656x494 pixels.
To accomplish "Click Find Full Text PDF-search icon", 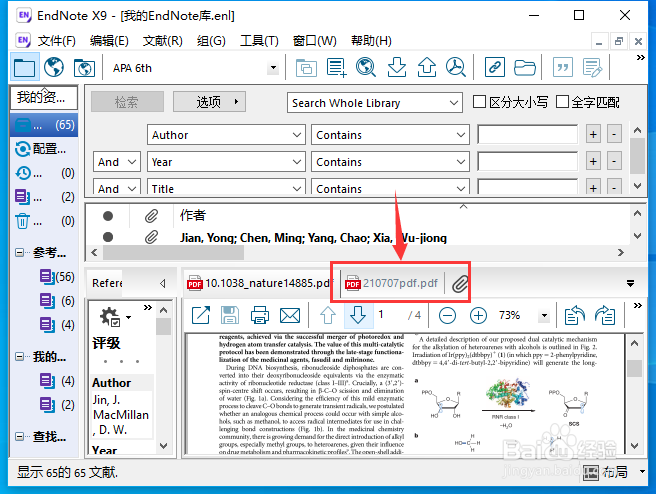I will click(x=456, y=67).
